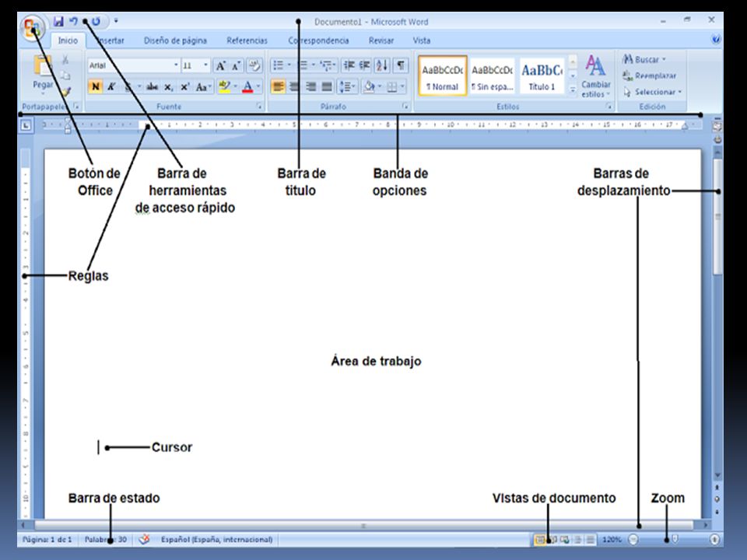Screen dimensions: 747x560
Task: Toggle superscript formatting
Action: 185,86
